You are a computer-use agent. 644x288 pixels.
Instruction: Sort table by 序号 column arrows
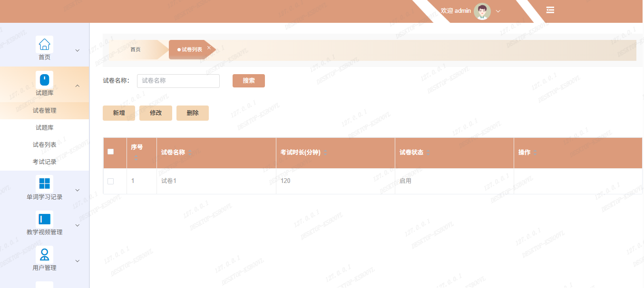coord(136,158)
